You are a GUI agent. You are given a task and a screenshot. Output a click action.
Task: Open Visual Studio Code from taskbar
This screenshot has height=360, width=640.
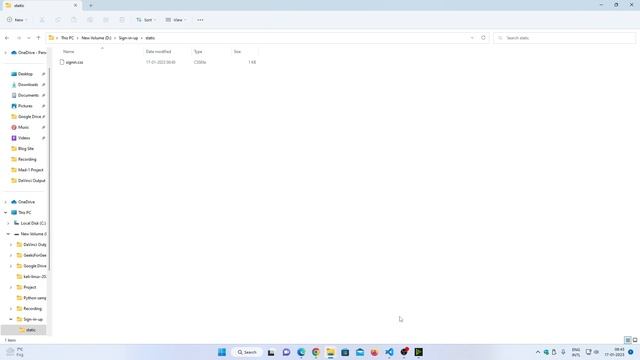click(x=389, y=352)
